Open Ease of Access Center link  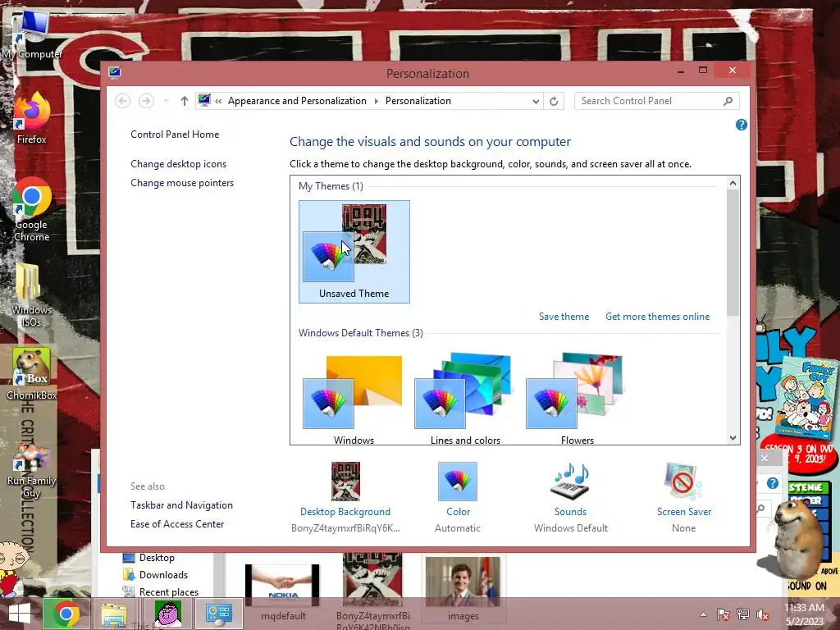click(x=177, y=524)
